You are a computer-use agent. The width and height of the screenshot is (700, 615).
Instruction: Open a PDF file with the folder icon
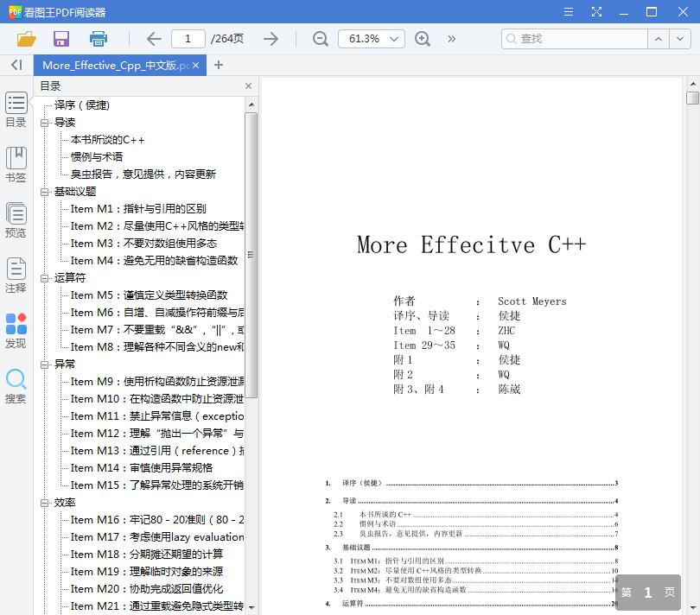click(x=25, y=39)
